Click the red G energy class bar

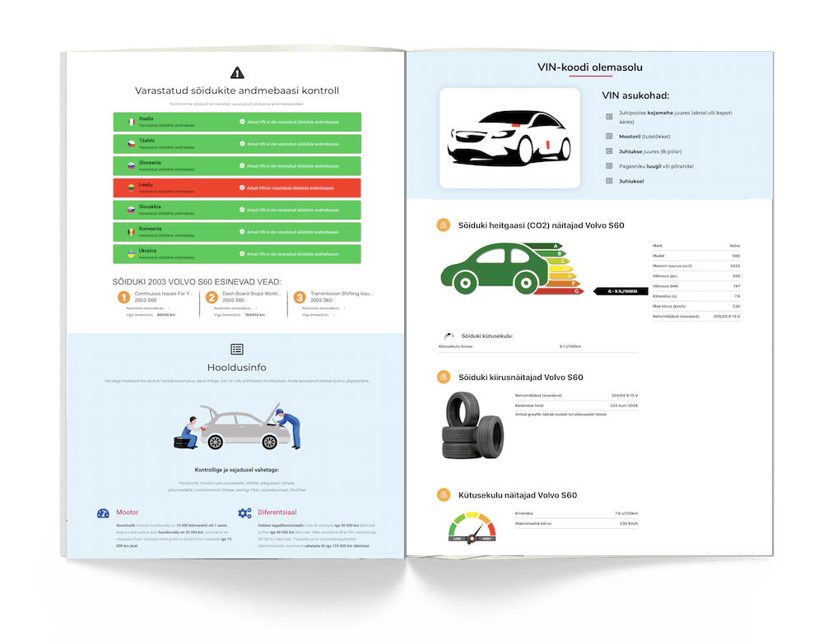[x=561, y=290]
